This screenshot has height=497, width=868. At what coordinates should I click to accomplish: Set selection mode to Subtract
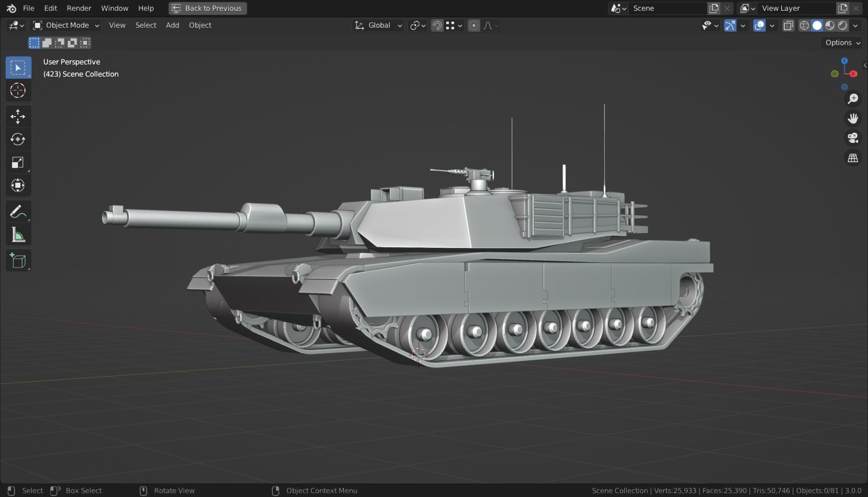pos(60,43)
